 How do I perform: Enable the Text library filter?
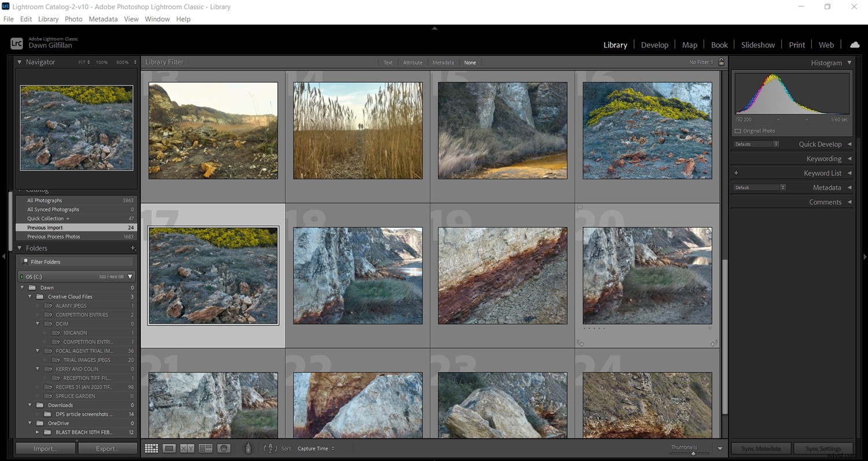click(x=388, y=62)
